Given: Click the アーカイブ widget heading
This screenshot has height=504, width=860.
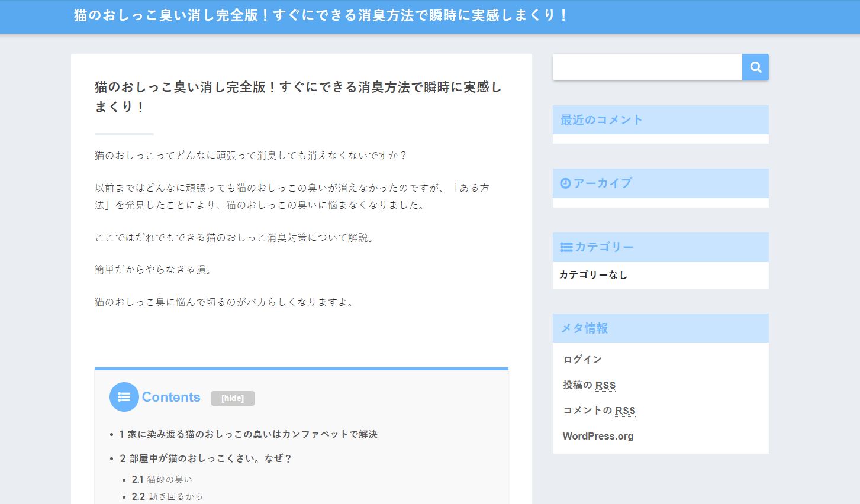Looking at the screenshot, I should pyautogui.click(x=603, y=183).
